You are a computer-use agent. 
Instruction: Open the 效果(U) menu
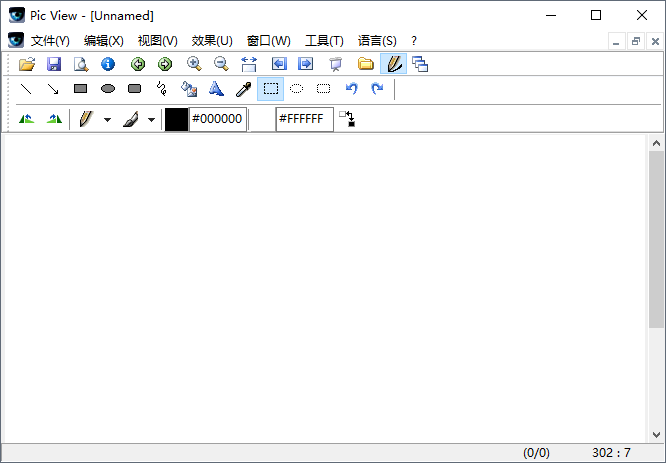point(212,41)
